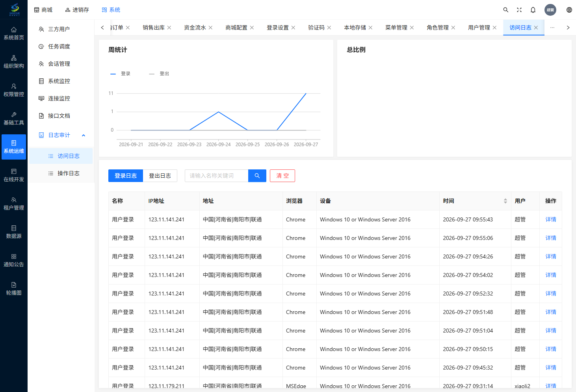This screenshot has height=392, width=576.
Task: Open 通知公告 sidebar section
Action: (x=14, y=260)
